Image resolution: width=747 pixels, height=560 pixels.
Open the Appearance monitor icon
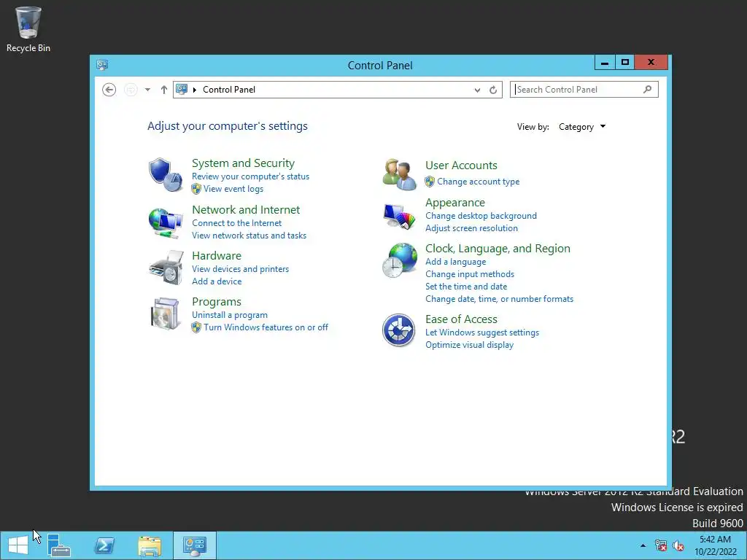click(399, 217)
